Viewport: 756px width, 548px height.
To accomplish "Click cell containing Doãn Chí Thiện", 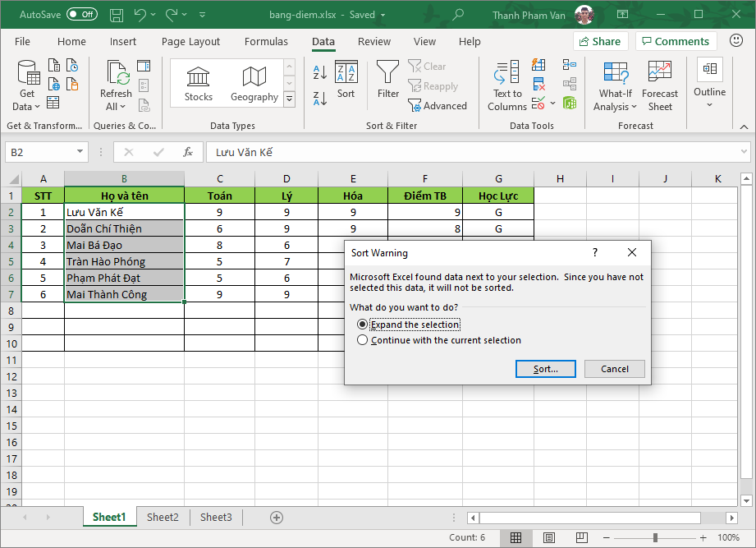I will pos(125,228).
